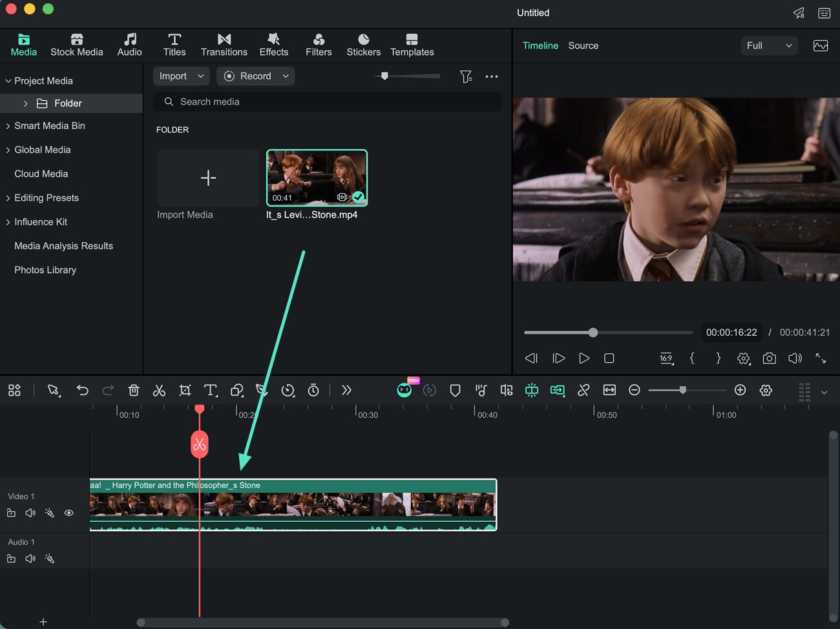
Task: Open the speed tool
Action: 288,390
